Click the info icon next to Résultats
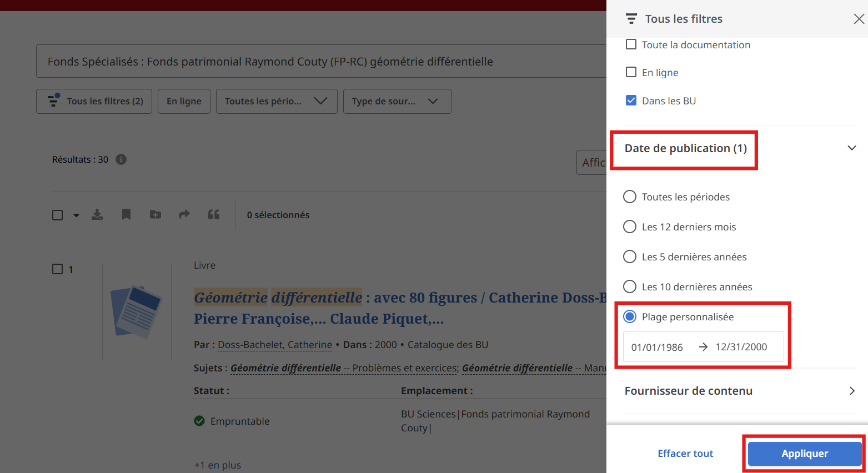This screenshot has height=473, width=868. [x=121, y=159]
